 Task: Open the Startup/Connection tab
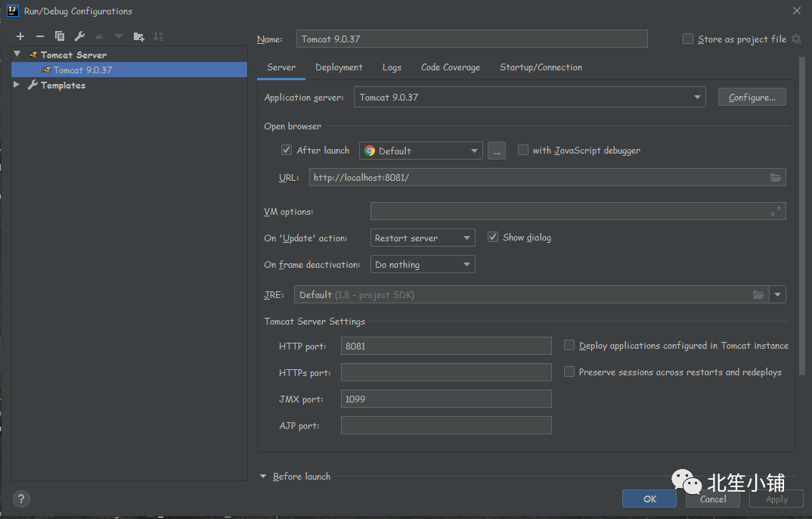point(541,67)
